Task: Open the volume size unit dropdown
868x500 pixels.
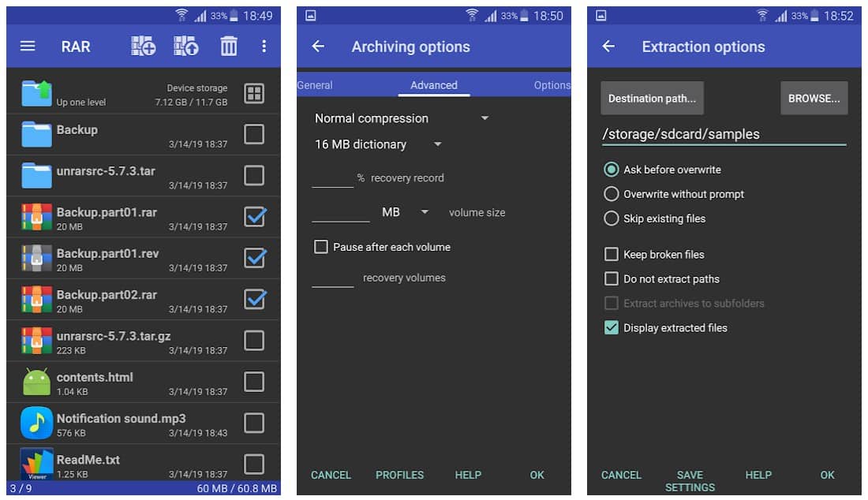Action: pyautogui.click(x=424, y=211)
